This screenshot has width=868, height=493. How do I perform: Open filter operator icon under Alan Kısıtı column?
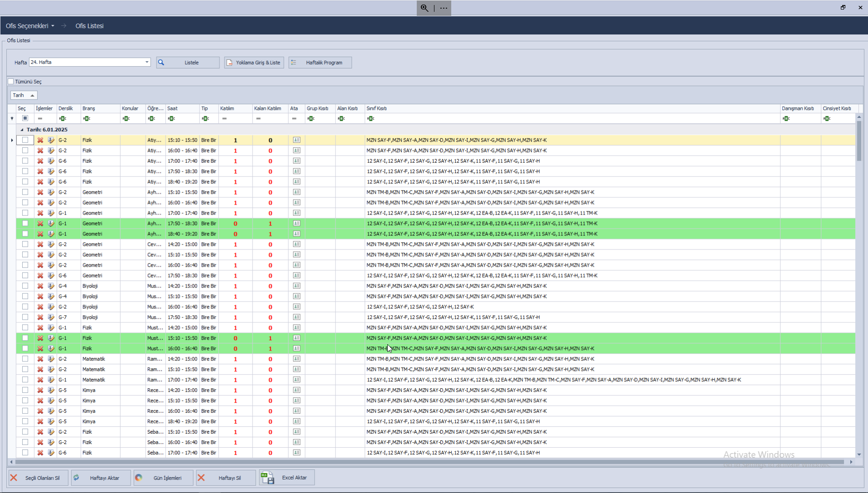pos(341,118)
